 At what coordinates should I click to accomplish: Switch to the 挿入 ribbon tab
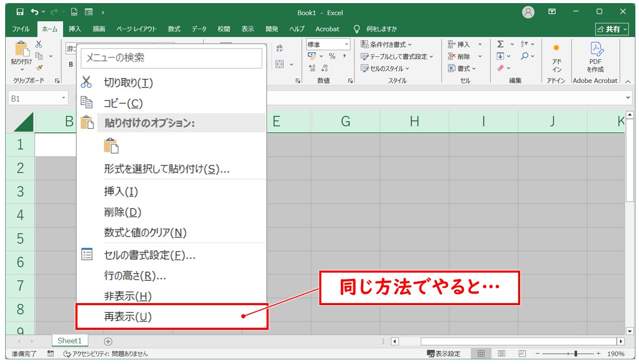point(75,29)
